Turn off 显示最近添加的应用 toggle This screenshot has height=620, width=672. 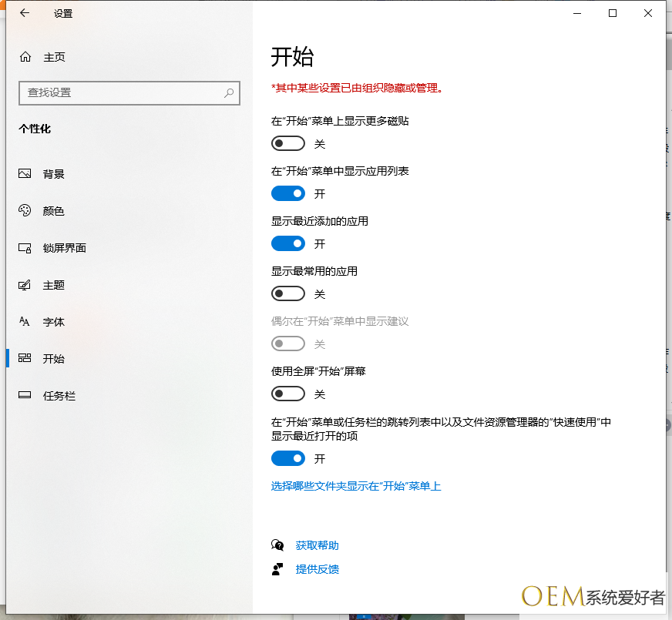point(288,244)
